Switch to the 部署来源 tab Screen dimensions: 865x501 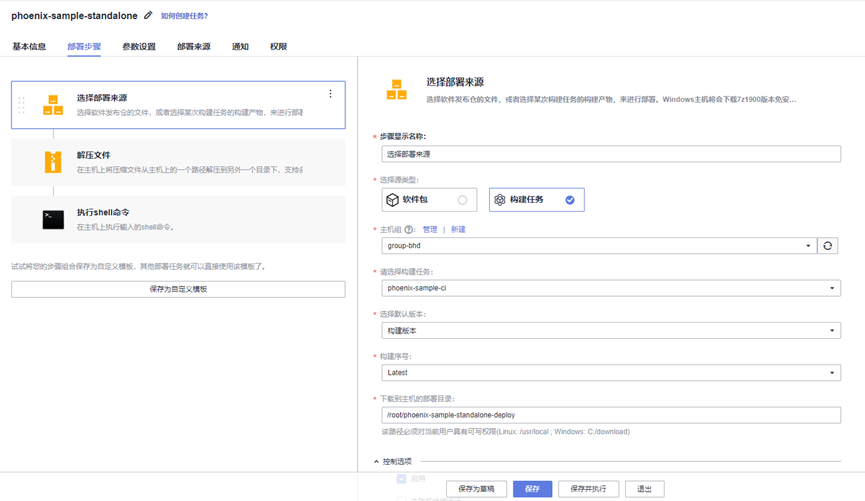tap(194, 46)
